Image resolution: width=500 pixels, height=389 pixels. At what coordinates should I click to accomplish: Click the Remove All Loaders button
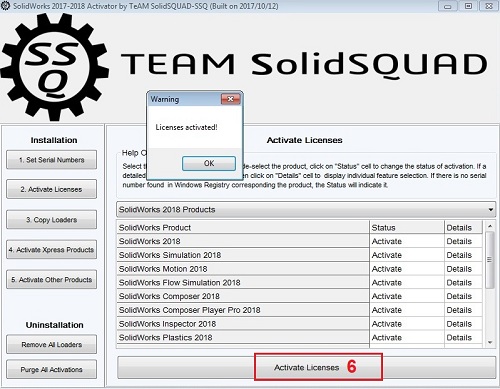(51, 344)
